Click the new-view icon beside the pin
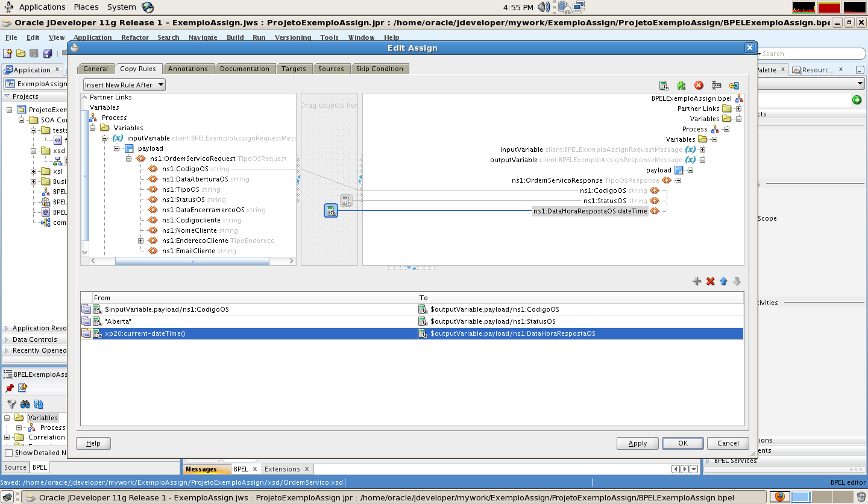The width and height of the screenshot is (868, 504). click(x=22, y=388)
